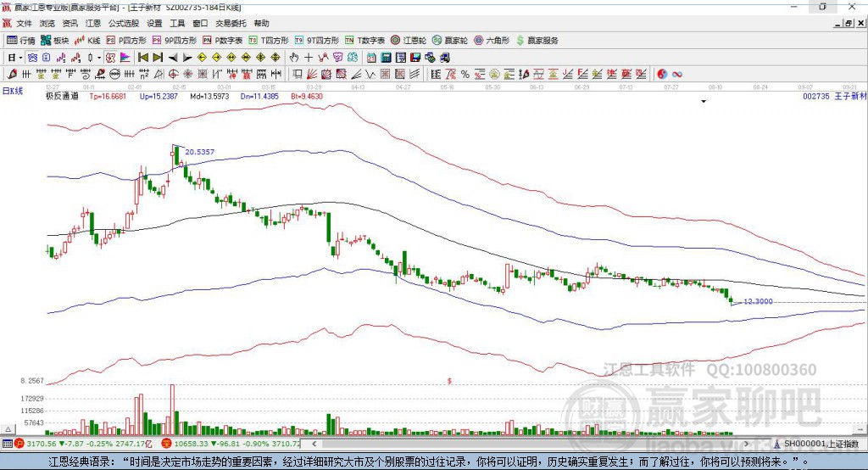Click the Up=15.2387 value
Screen dimensions: 868x470
pos(159,96)
